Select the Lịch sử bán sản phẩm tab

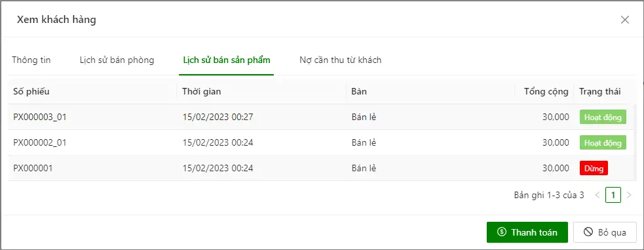pyautogui.click(x=226, y=60)
